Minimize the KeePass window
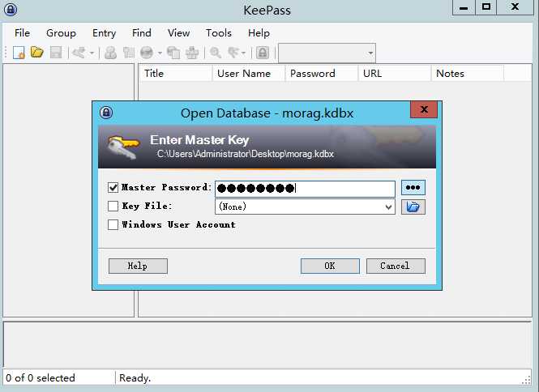 tap(464, 6)
